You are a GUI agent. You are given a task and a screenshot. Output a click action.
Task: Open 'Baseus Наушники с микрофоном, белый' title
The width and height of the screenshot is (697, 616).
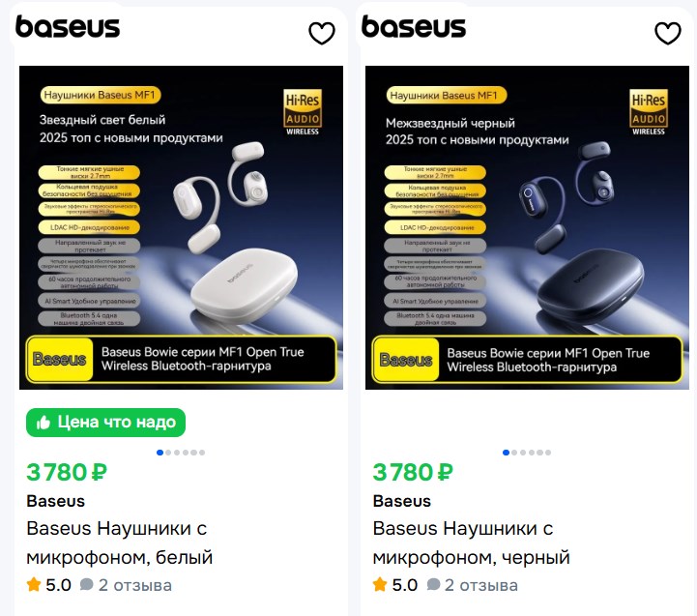[x=119, y=543]
